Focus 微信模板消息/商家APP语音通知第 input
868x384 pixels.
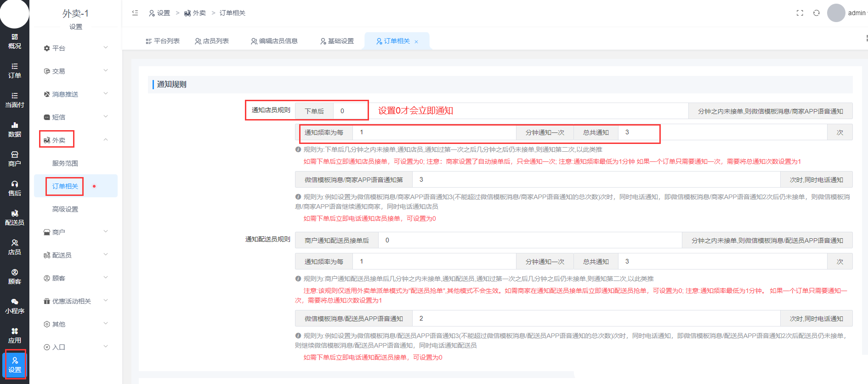point(596,180)
